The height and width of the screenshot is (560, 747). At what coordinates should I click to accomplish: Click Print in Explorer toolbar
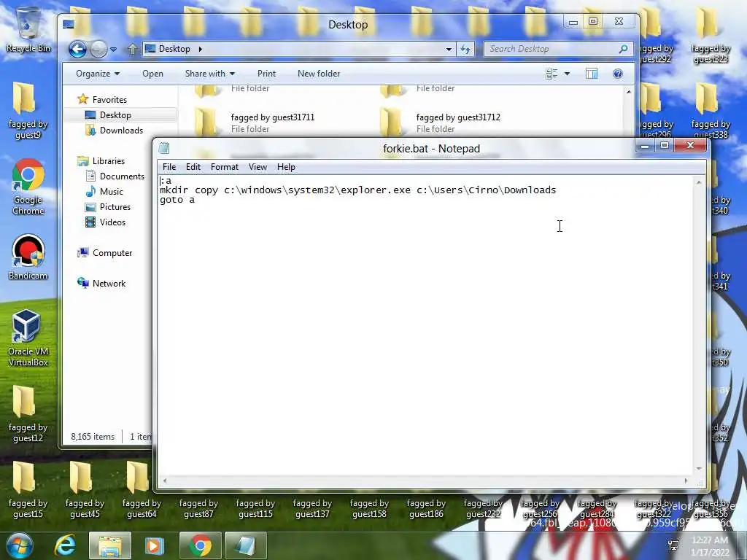(266, 74)
